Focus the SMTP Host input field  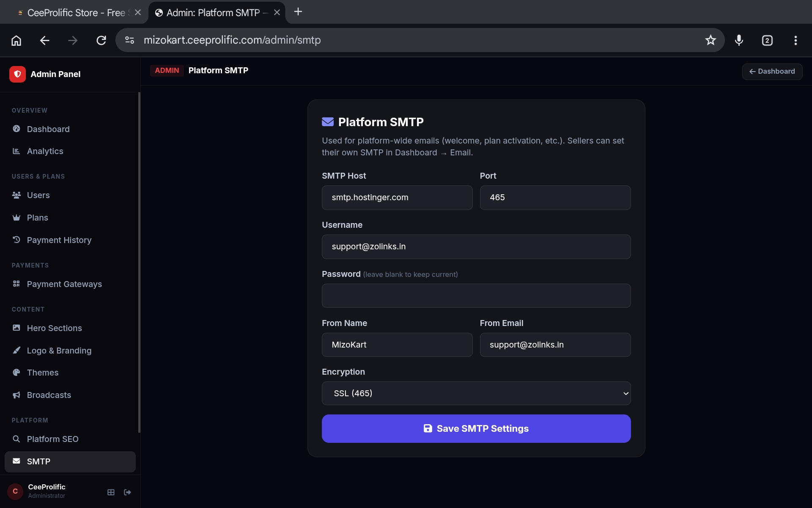pyautogui.click(x=397, y=198)
